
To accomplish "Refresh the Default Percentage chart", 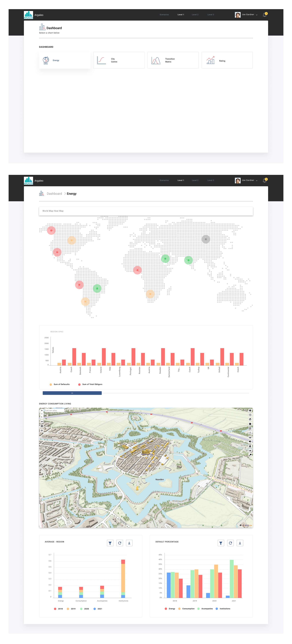I will [230, 543].
